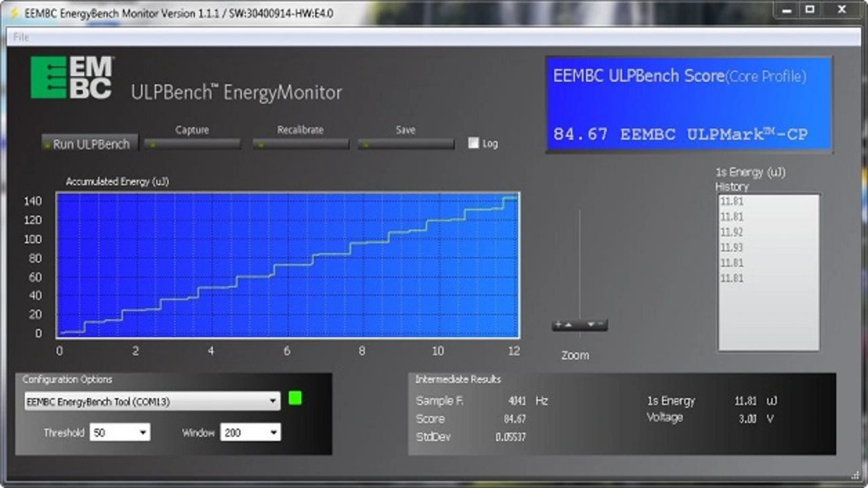Click the ULPBench Score display panel
The width and height of the screenshot is (868, 488).
pyautogui.click(x=688, y=103)
